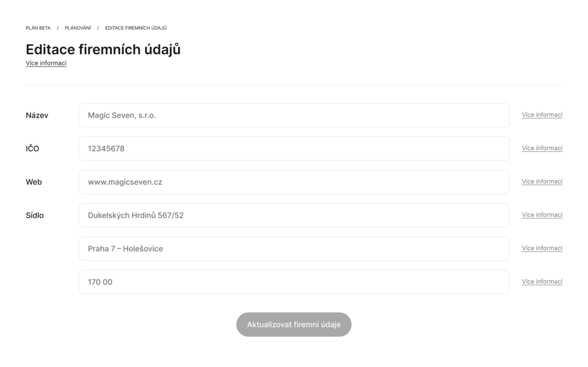Click the EDITACE FIREMNÍCH ÚDAJŮ breadcrumb
Screen dimensions: 588x367
[x=136, y=28]
